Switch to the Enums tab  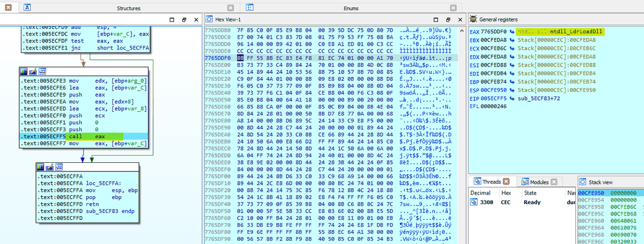point(351,9)
